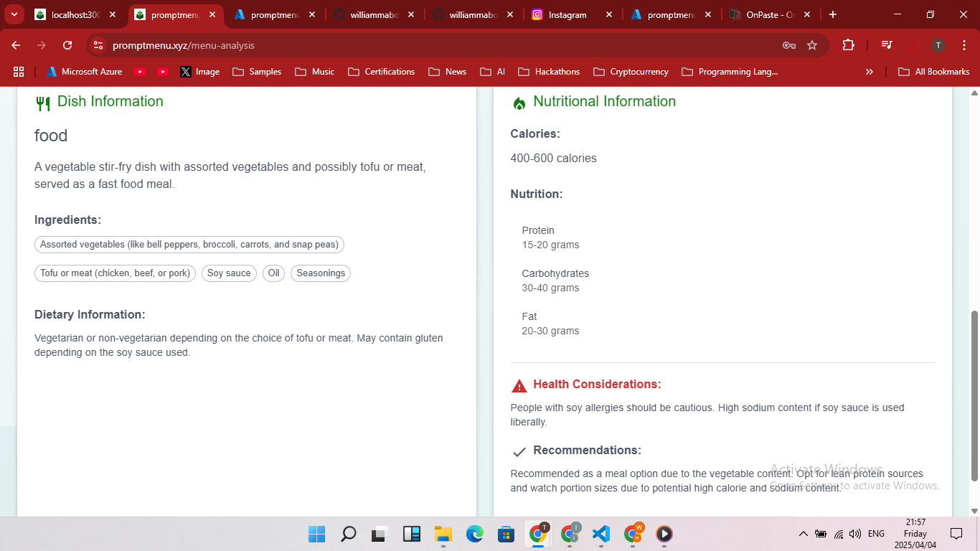The width and height of the screenshot is (980, 551).
Task: Open the Extensions puzzle icon
Action: click(849, 45)
